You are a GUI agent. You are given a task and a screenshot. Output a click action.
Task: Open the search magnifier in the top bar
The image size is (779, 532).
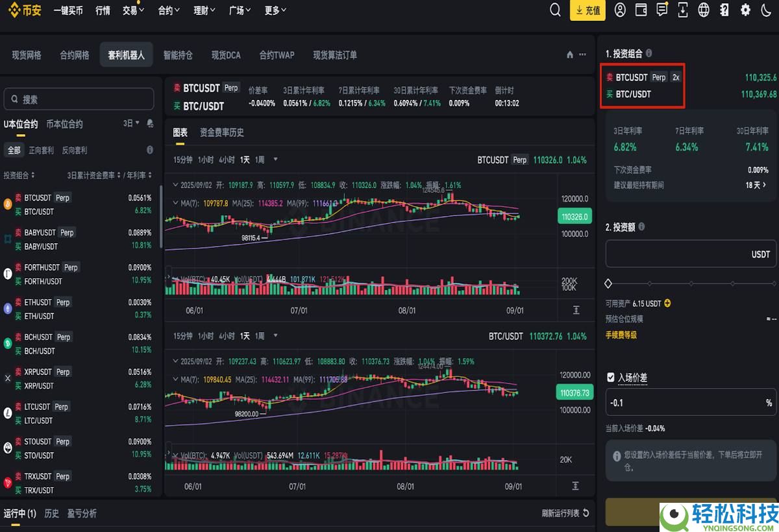(x=555, y=10)
